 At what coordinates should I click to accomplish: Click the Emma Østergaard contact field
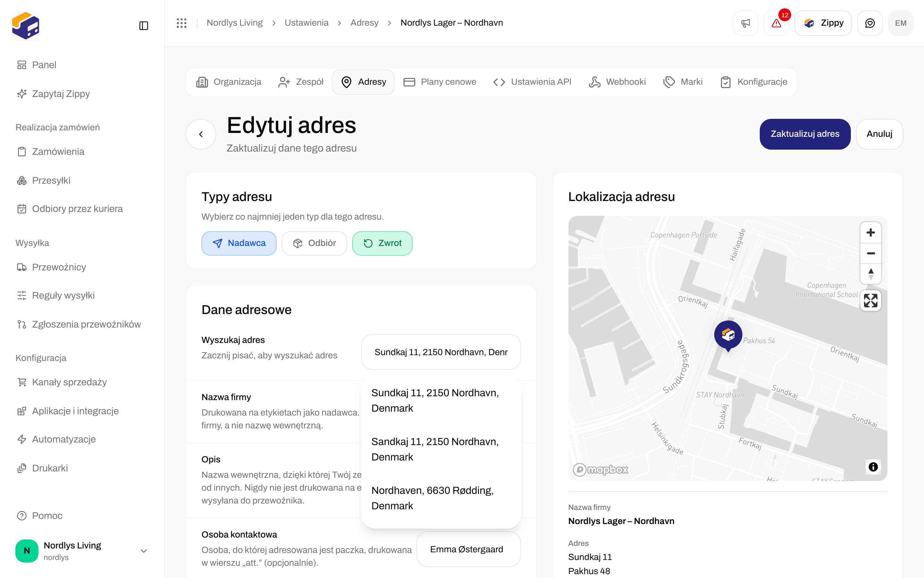tap(468, 549)
